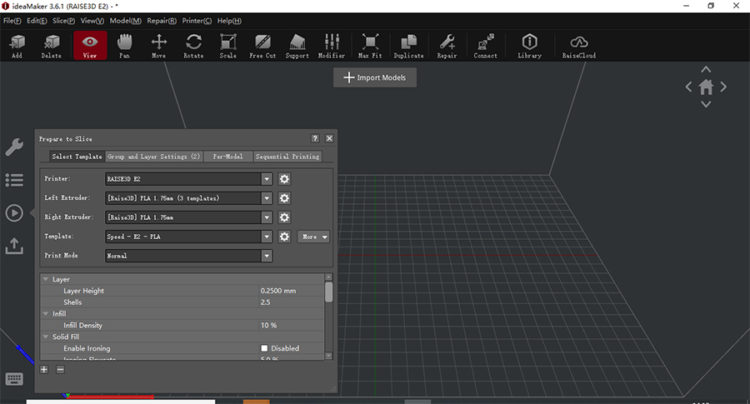Open RaiseCloud from the toolbar
The image size is (750, 404).
[x=579, y=46]
